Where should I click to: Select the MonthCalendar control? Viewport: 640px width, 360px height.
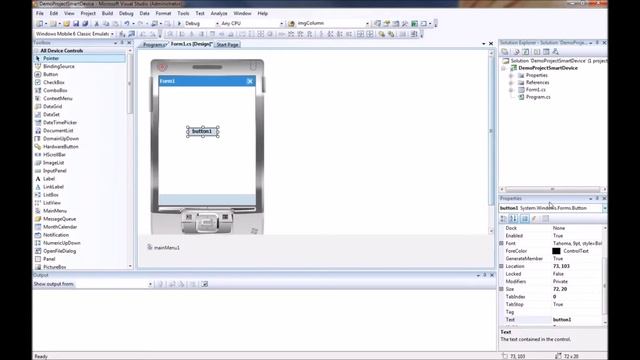pos(60,227)
